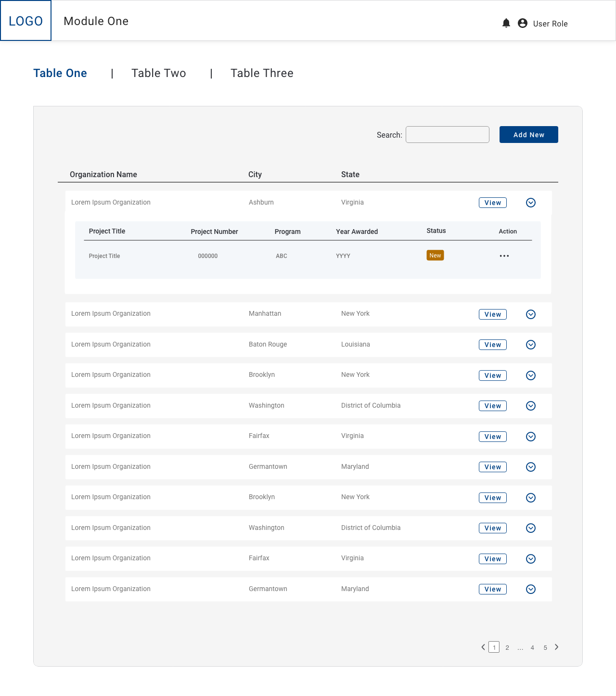Screen dimensions: 616x696
Task: Click the LOGO in the header
Action: click(x=26, y=21)
